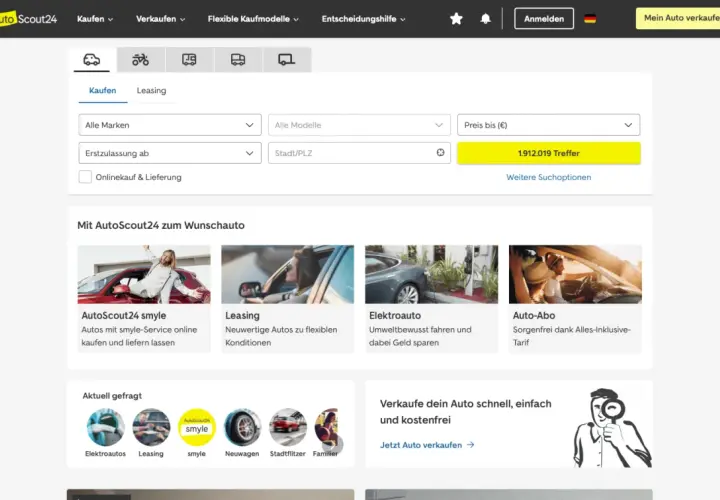Enable Onlinekauf & Lieferung checkbox
The width and height of the screenshot is (720, 500).
[x=85, y=177]
